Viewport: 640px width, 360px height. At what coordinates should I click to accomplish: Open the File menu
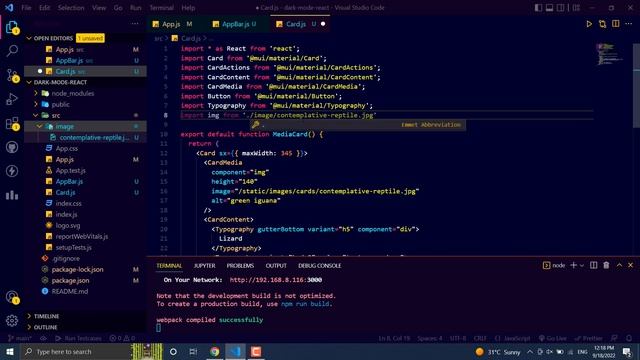(27, 8)
